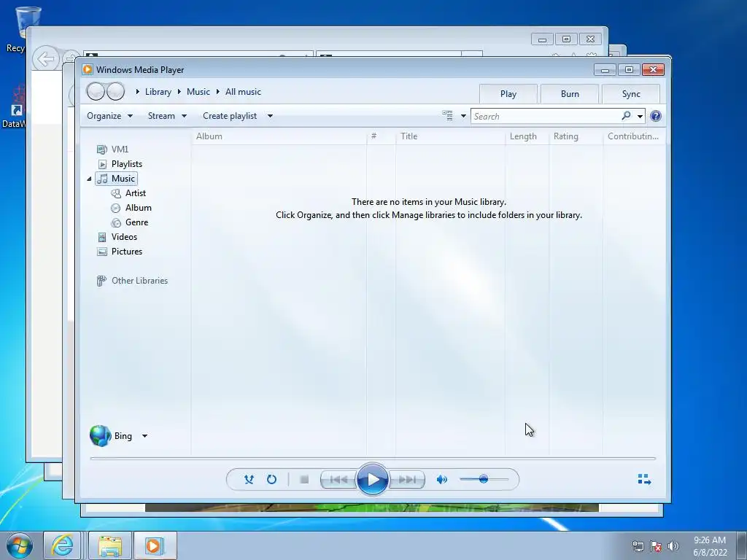Expand breadcrumb arrow before Library
Image resolution: width=747 pixels, height=560 pixels.
pos(137,91)
